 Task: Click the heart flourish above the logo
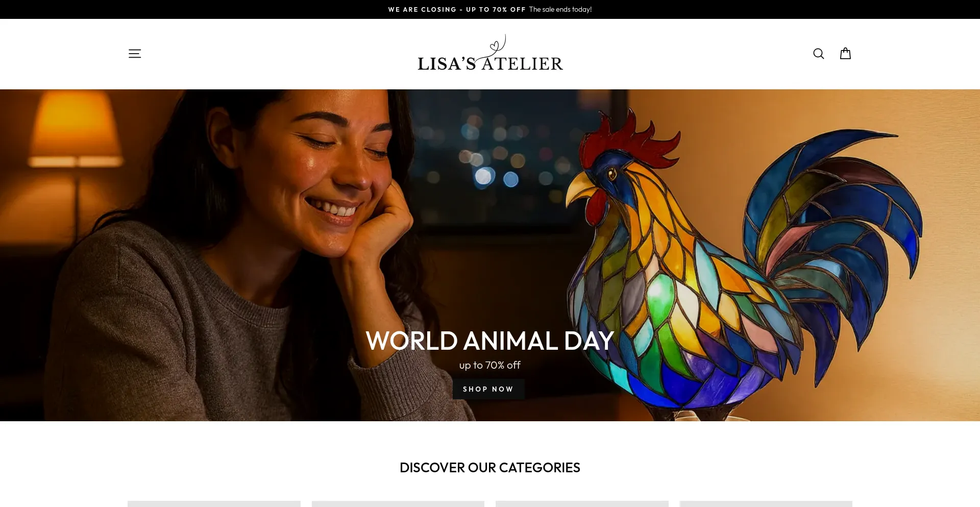[496, 45]
